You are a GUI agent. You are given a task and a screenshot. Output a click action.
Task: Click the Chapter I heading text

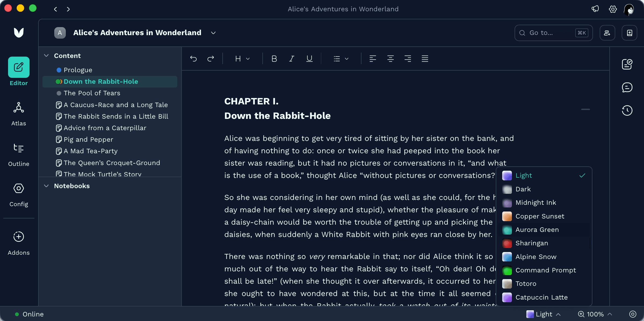coord(251,101)
